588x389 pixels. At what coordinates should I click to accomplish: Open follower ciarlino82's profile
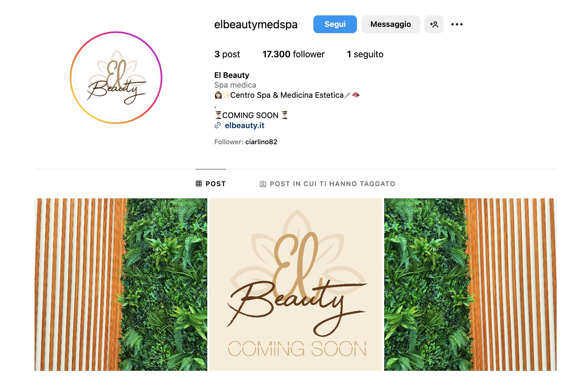pos(261,142)
